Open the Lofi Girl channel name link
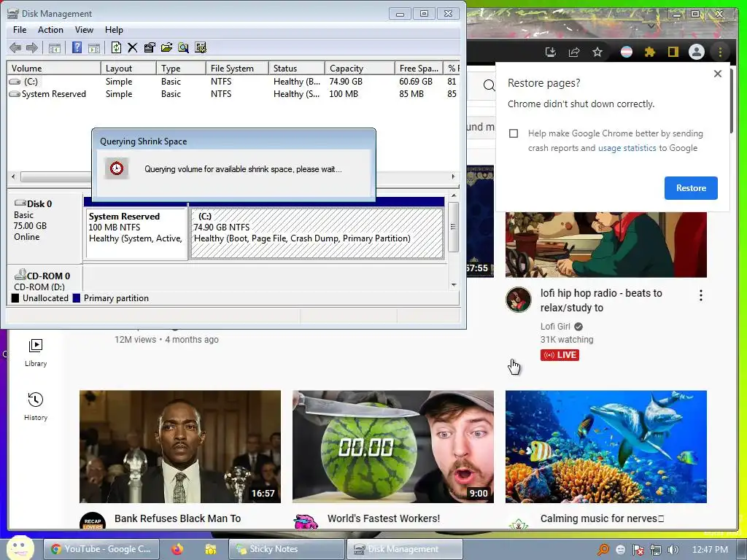747x560 pixels. (x=555, y=326)
